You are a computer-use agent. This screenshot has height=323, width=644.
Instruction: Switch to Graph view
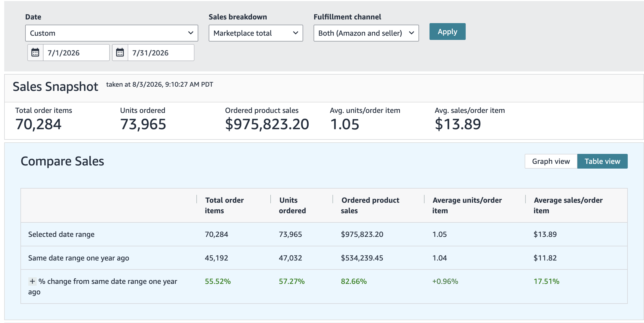pos(551,161)
